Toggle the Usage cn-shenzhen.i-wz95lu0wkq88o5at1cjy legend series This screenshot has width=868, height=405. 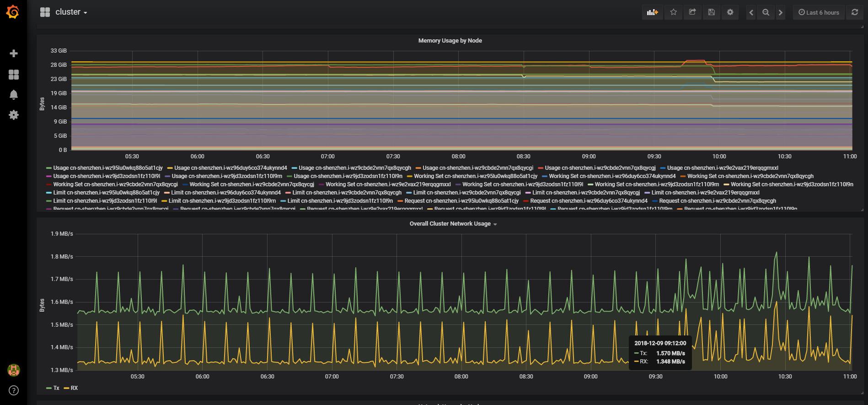[107, 168]
